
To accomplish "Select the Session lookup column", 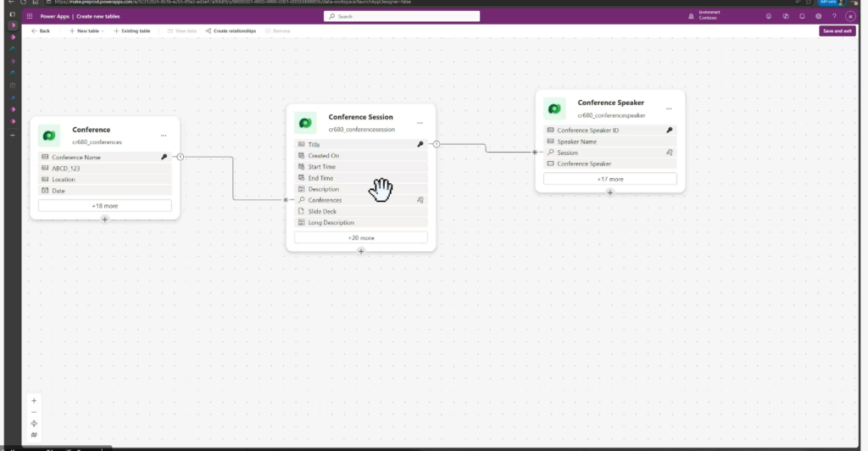I will (x=610, y=153).
